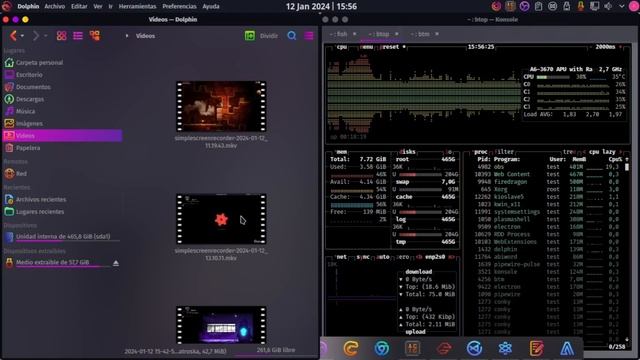
Task: Toggle btop disks io mode
Action: pos(449,152)
